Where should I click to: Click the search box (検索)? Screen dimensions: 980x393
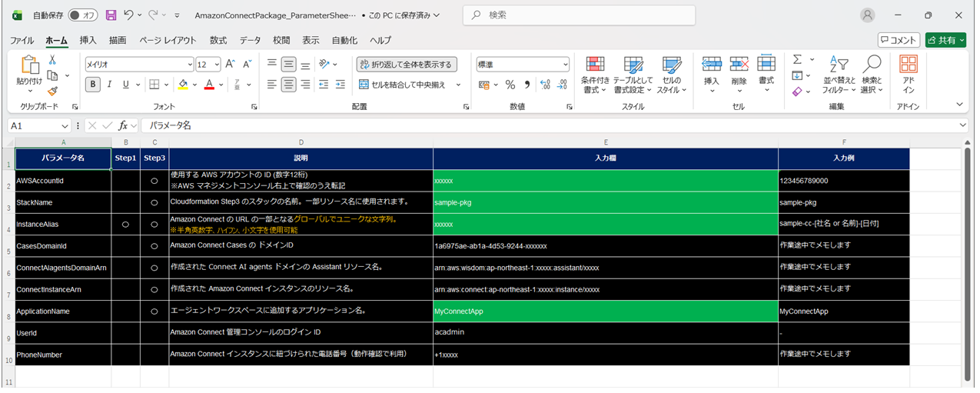579,15
